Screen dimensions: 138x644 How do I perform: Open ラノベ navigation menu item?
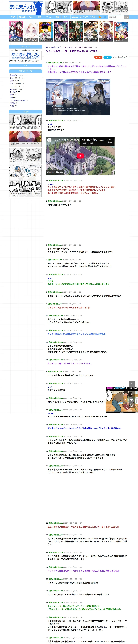(x=66, y=17)
